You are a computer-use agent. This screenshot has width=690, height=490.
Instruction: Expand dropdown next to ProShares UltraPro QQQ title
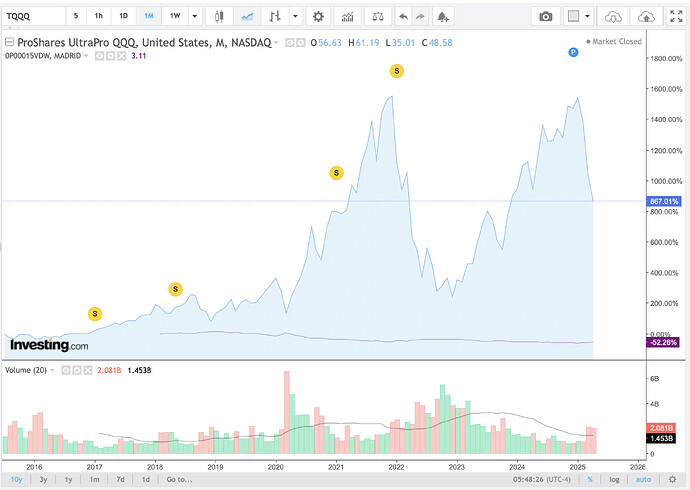[x=276, y=43]
